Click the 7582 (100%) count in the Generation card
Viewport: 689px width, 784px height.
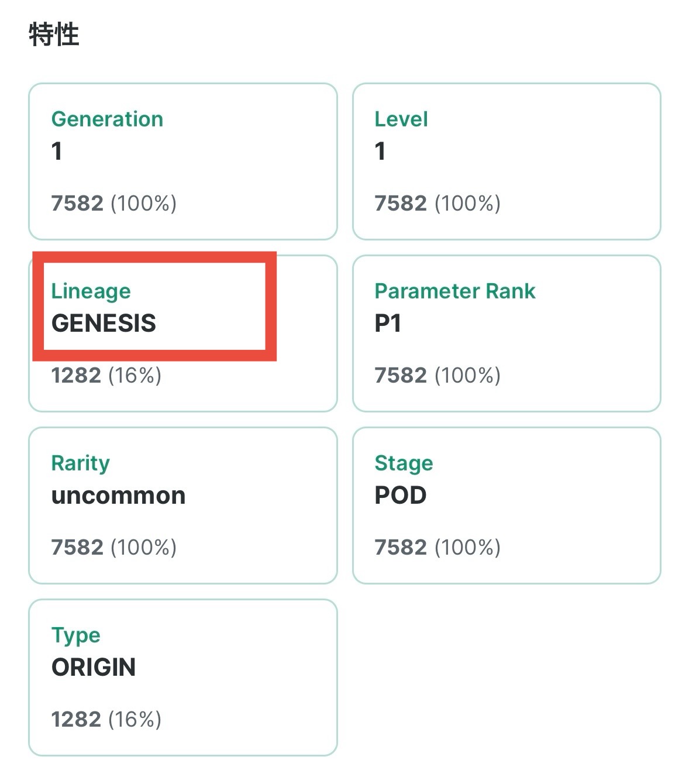coord(113,203)
